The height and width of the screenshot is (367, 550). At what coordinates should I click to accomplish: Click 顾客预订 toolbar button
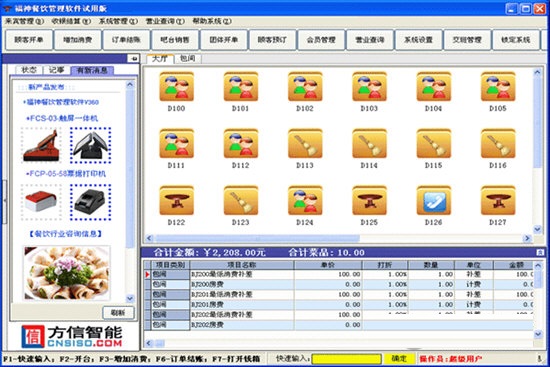point(273,40)
